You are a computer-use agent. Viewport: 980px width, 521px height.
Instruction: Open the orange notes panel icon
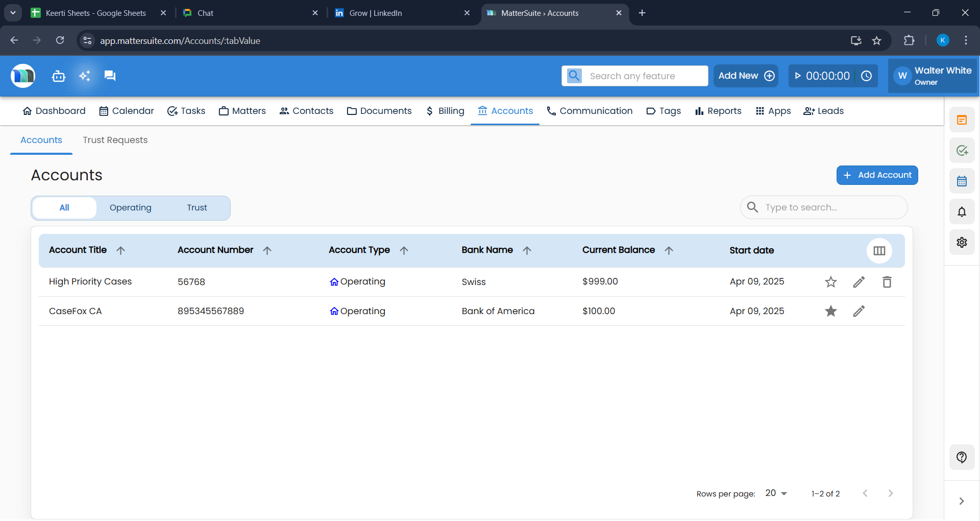click(962, 120)
